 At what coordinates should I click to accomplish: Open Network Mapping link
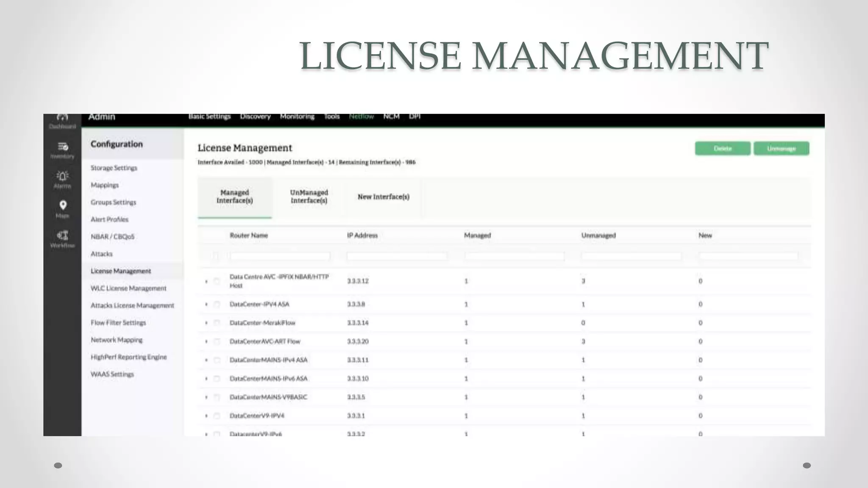pos(117,340)
